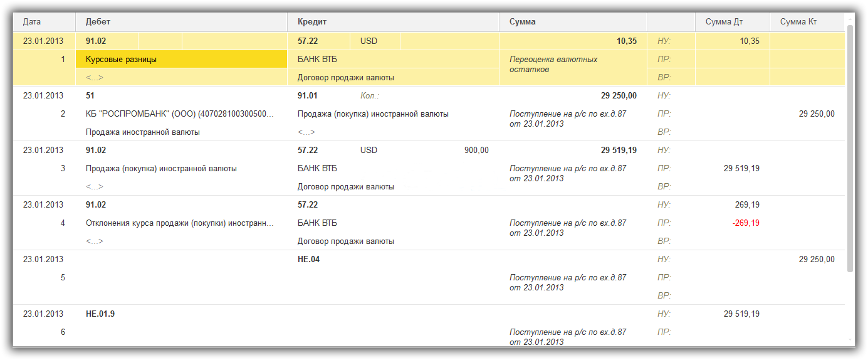Select the "Сумма" column header
Viewport: 868px width, 360px height.
(522, 22)
